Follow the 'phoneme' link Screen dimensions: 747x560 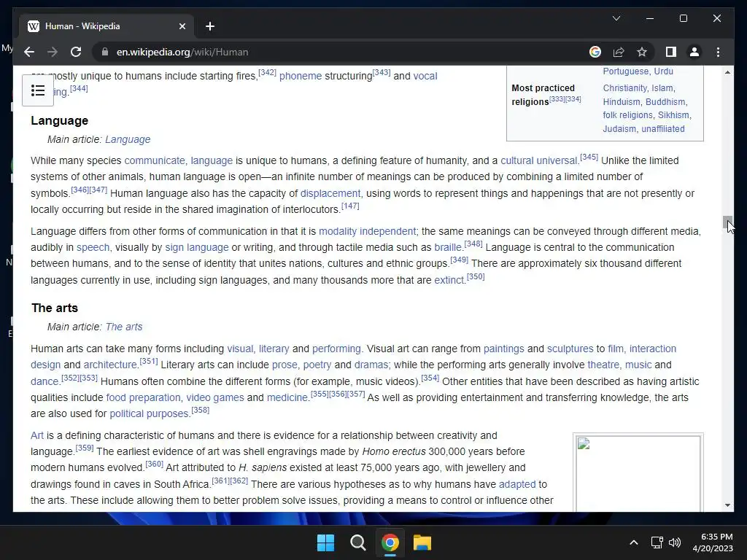pos(301,76)
